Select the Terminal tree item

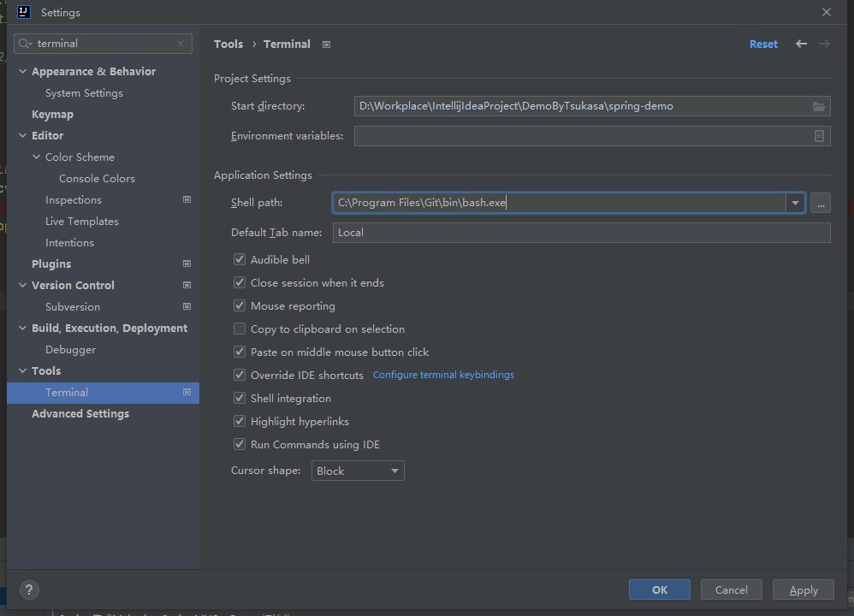(103, 393)
